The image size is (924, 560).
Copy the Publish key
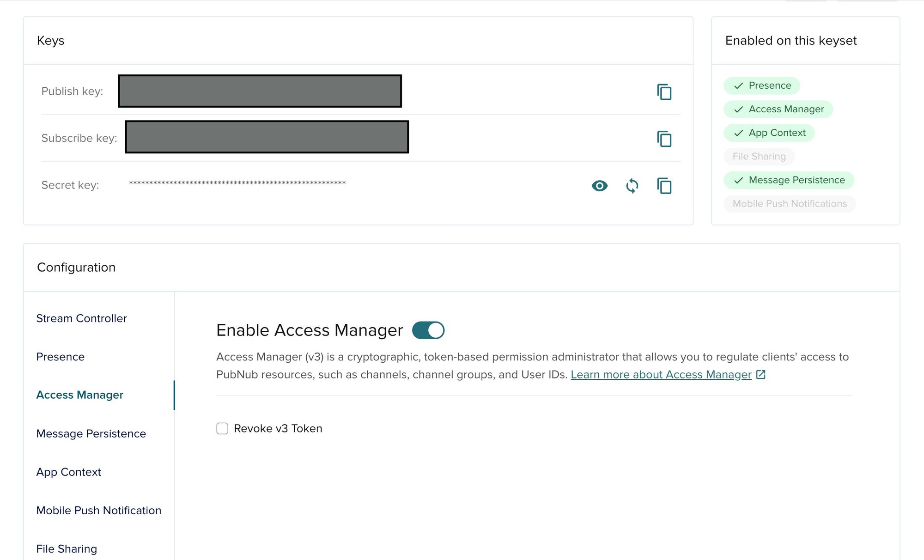[x=664, y=92]
